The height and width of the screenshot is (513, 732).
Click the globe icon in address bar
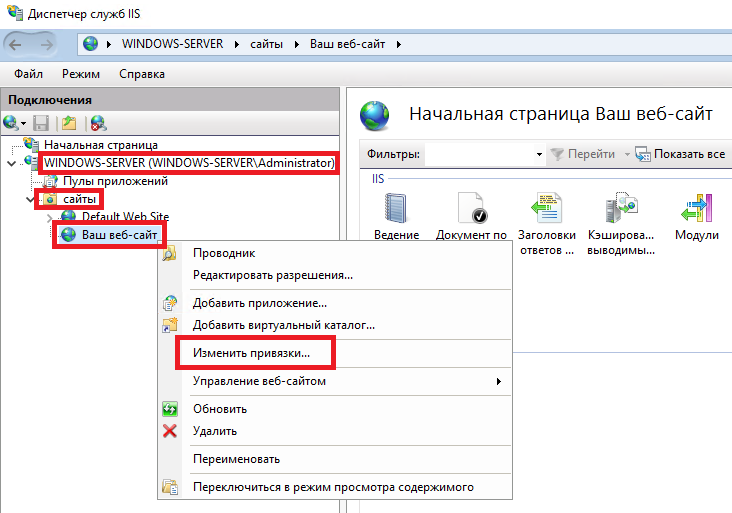point(91,44)
